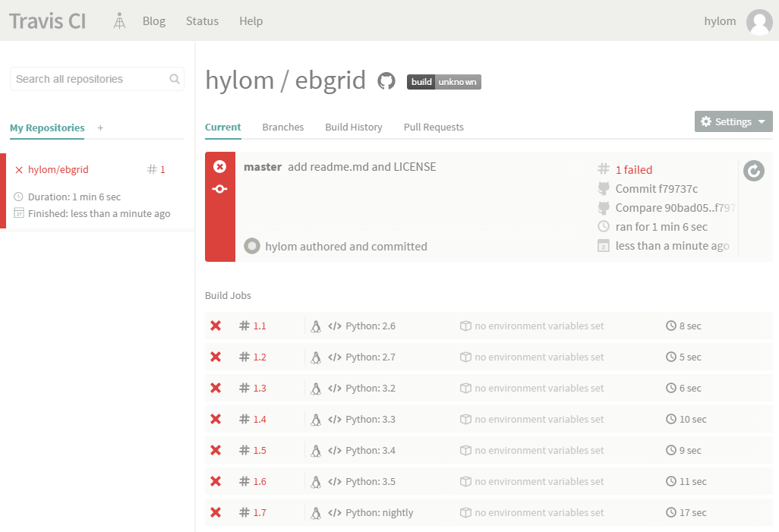Focus the Search all repositories field
This screenshot has height=532, width=779.
coord(97,79)
